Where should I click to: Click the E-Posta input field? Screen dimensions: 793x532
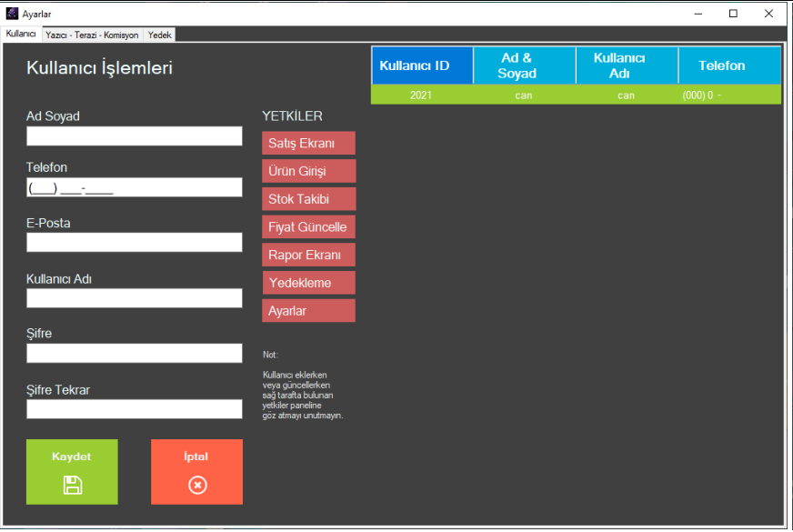pos(135,243)
